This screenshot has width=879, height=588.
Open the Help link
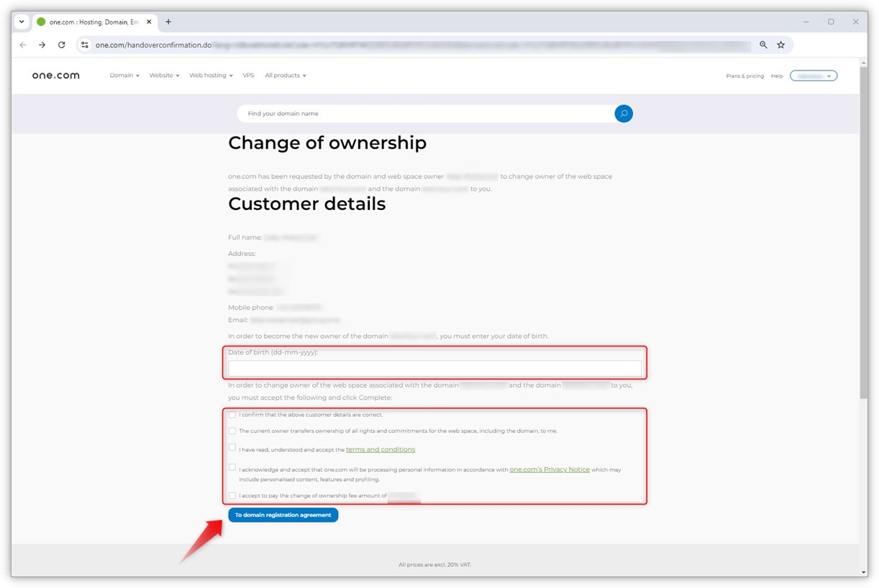[x=777, y=76]
